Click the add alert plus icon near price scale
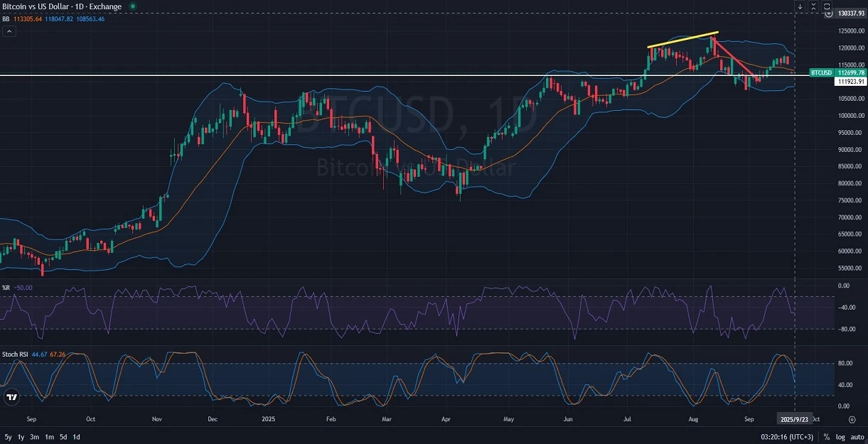The image size is (868, 444). click(x=829, y=13)
